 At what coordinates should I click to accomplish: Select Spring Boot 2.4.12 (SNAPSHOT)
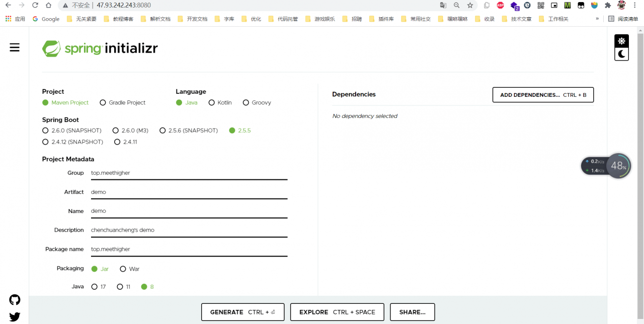73,142
